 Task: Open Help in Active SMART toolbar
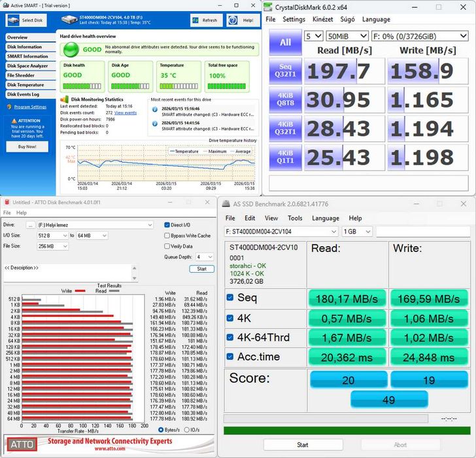(x=241, y=20)
